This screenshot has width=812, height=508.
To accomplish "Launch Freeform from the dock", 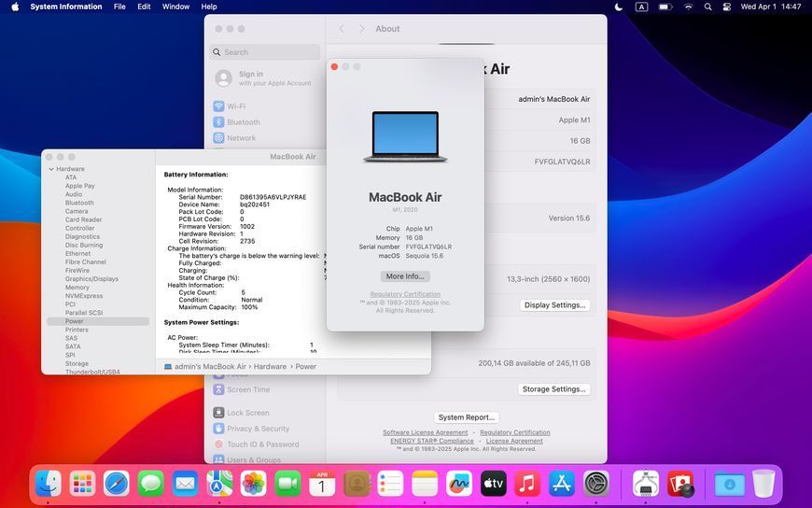I will pyautogui.click(x=459, y=484).
